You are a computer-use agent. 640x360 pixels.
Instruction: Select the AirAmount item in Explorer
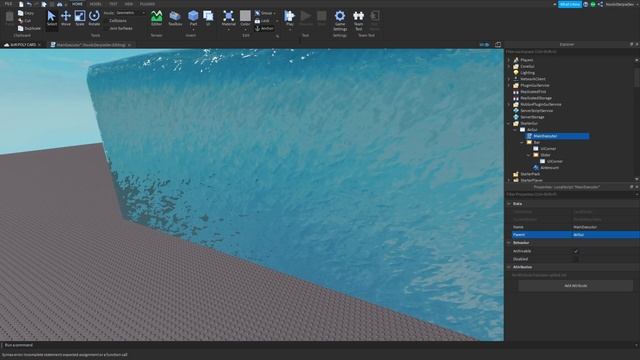pos(549,167)
